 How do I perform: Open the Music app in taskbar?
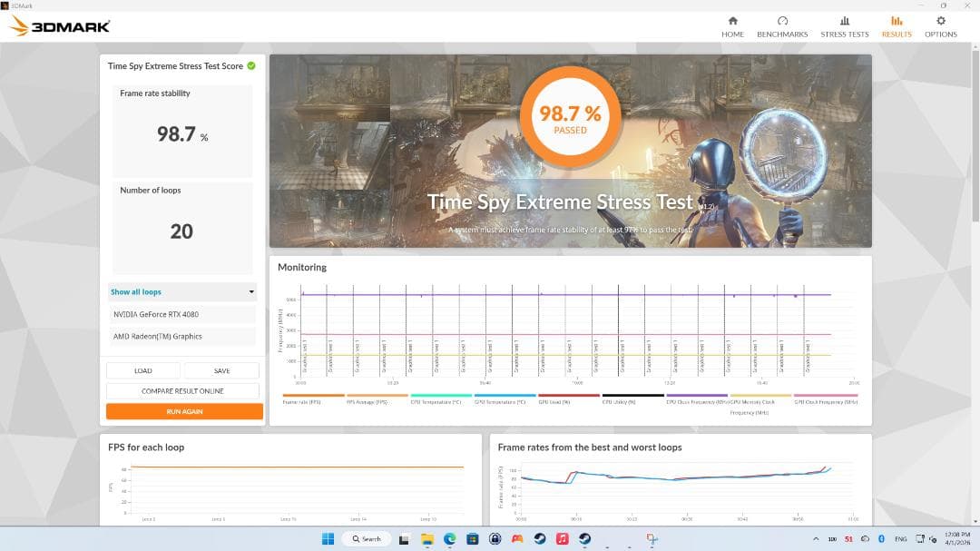[x=562, y=538]
